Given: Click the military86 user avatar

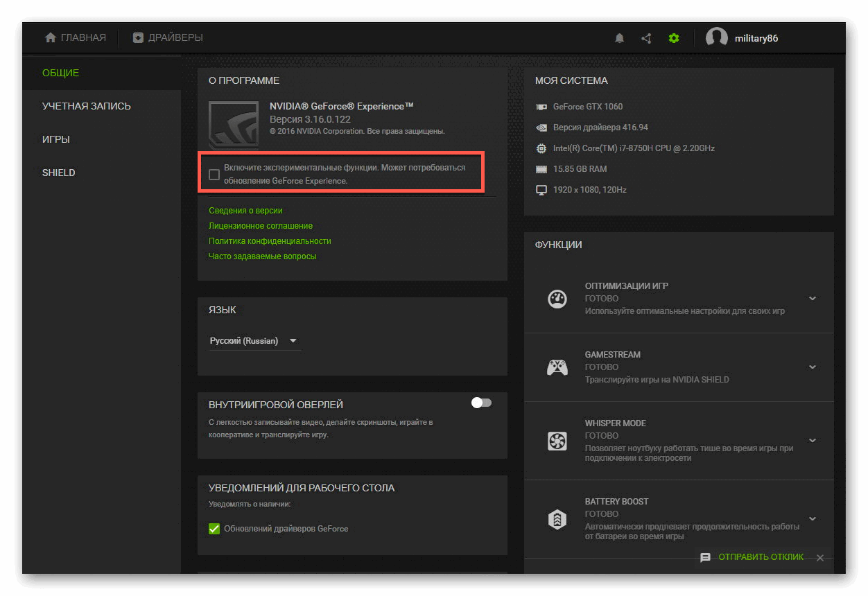Looking at the screenshot, I should (x=716, y=38).
